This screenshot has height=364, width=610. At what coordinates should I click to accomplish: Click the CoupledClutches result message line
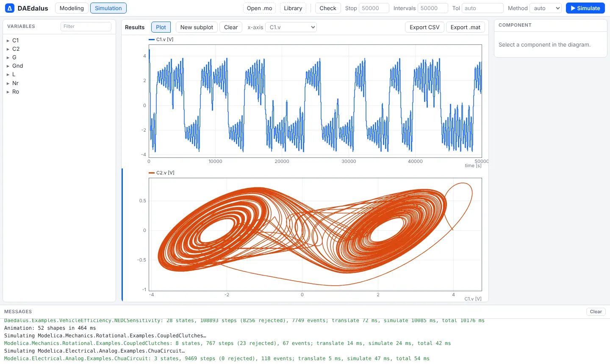pos(227,343)
